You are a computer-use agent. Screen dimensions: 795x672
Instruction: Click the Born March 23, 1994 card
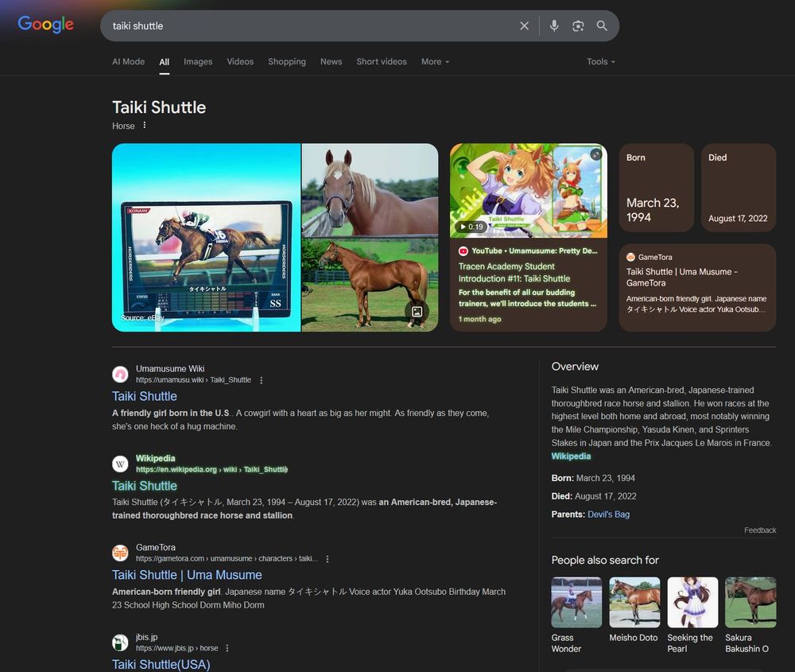pyautogui.click(x=657, y=188)
